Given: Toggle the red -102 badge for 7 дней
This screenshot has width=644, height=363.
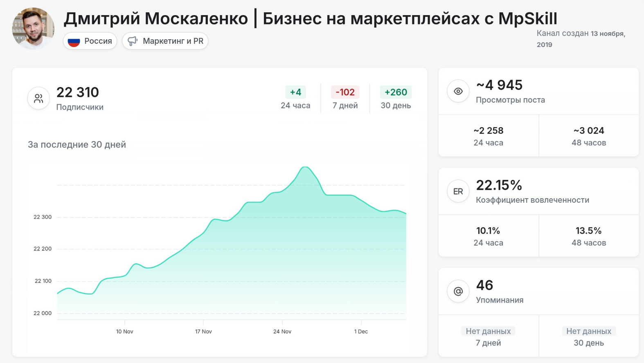Looking at the screenshot, I should (345, 92).
